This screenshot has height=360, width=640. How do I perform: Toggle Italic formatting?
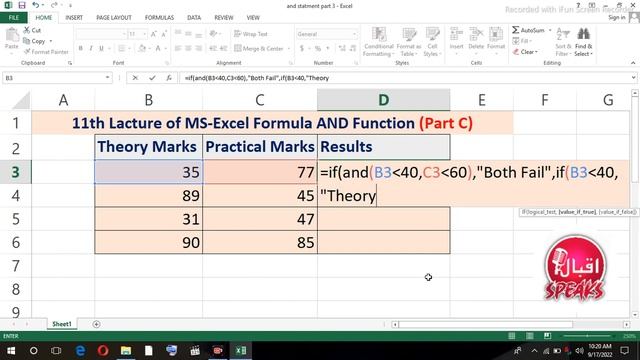tap(91, 49)
